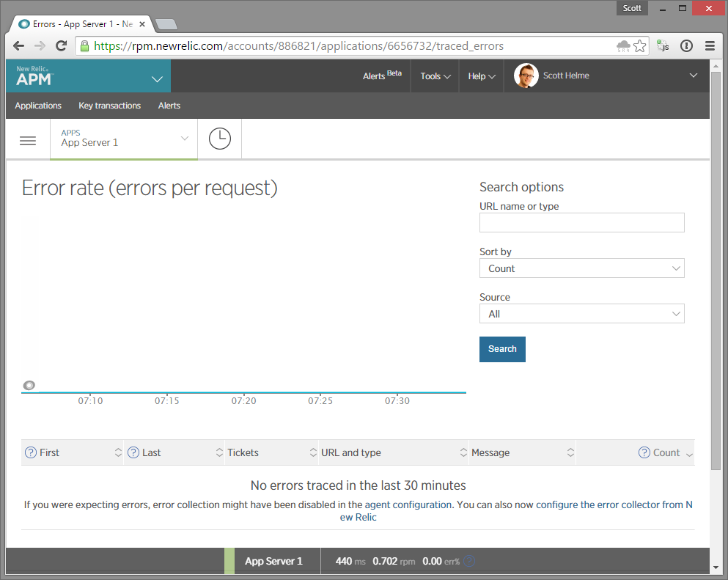
Task: Click the bookmark star in the address bar
Action: coord(639,45)
